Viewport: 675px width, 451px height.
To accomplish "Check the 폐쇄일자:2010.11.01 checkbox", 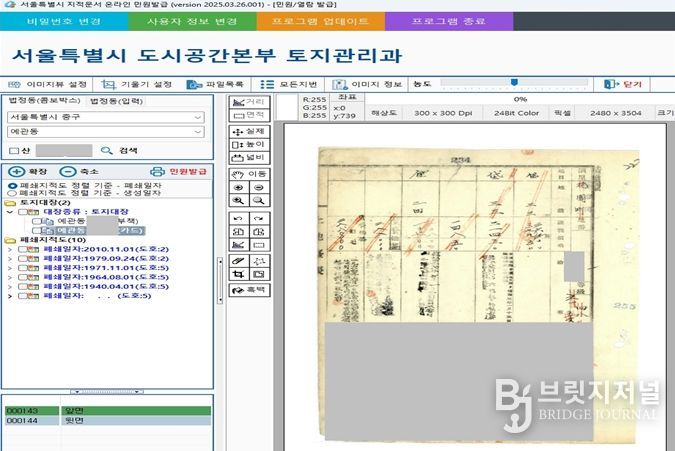I will (22, 249).
